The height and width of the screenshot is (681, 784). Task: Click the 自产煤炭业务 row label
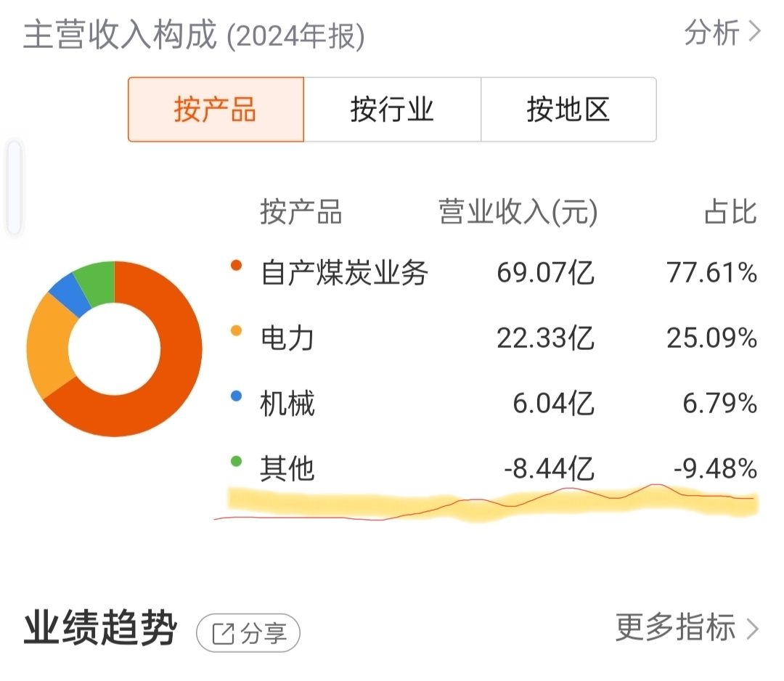click(345, 273)
